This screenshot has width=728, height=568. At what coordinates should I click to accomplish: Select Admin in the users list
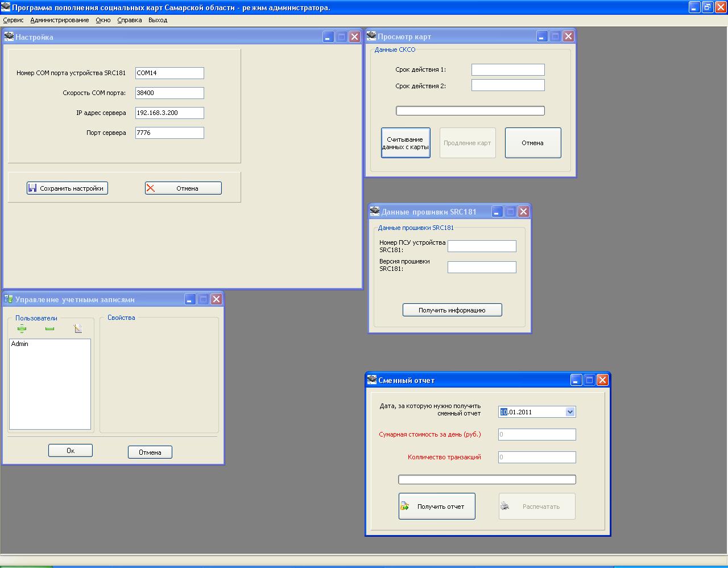[x=20, y=344]
